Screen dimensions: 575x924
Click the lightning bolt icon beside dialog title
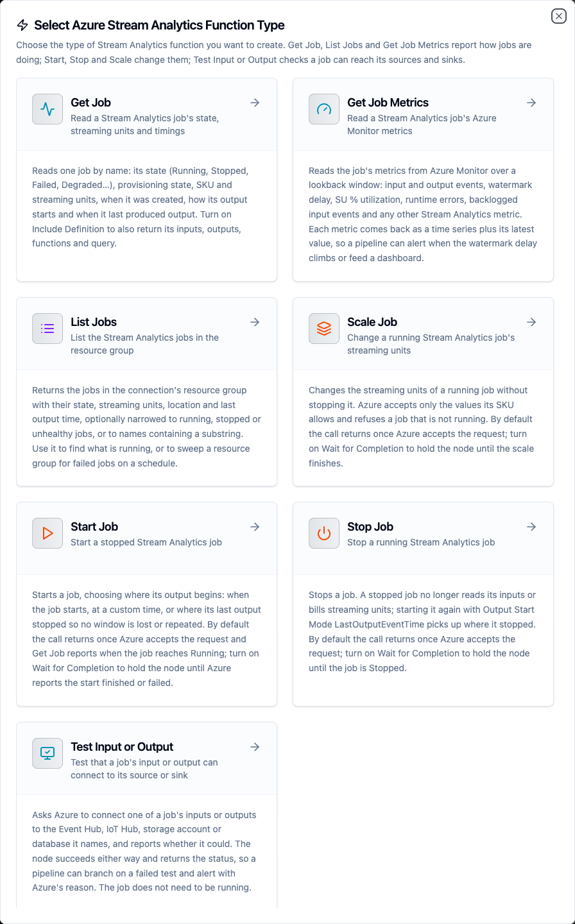pos(22,25)
